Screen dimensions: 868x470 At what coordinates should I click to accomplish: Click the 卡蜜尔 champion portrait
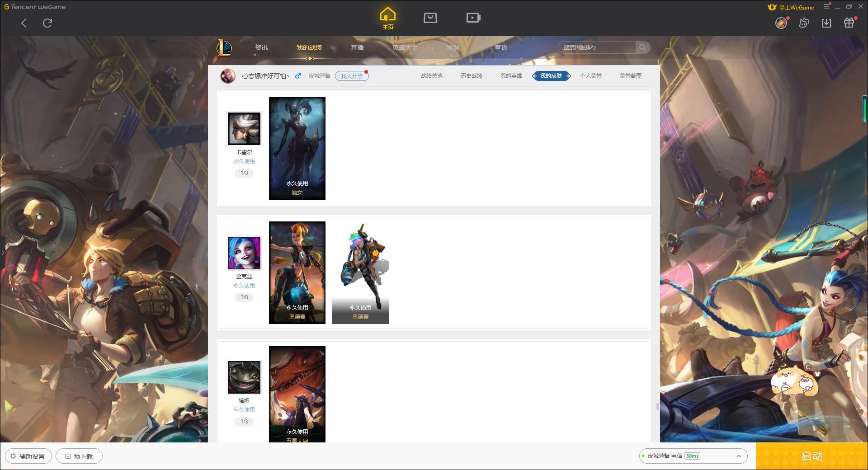click(x=244, y=129)
